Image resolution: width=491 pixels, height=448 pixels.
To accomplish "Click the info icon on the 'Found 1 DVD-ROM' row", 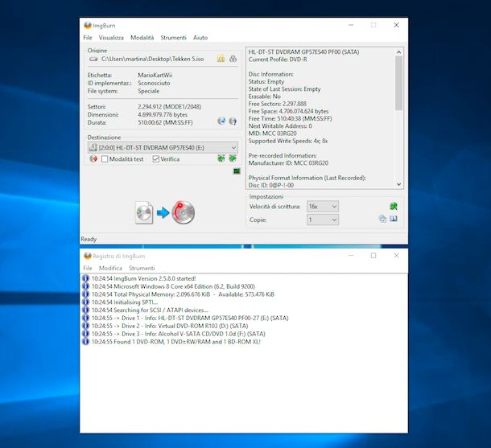I will (85, 342).
